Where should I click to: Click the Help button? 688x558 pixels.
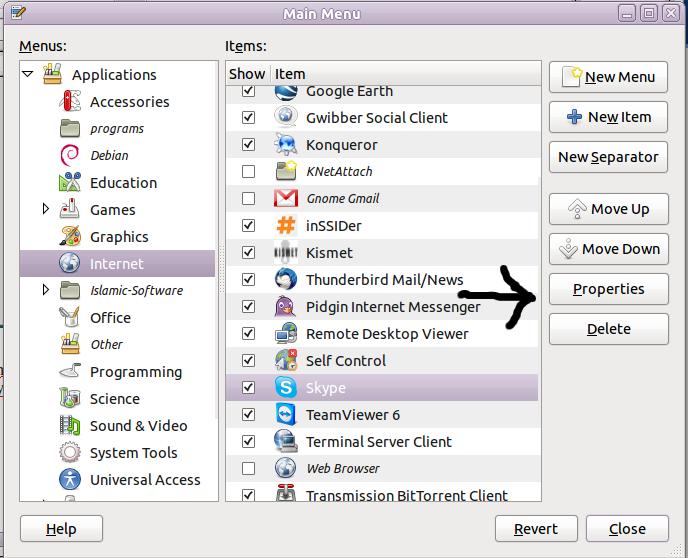click(x=61, y=529)
